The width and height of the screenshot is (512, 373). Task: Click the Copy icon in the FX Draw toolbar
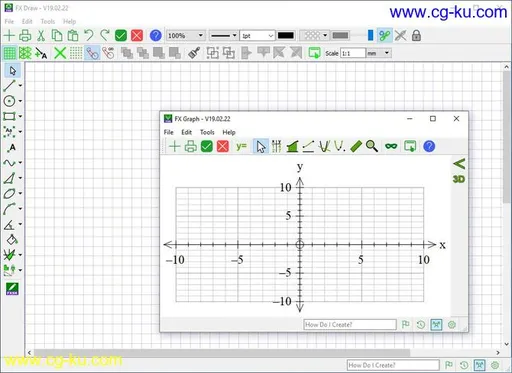[x=57, y=35]
